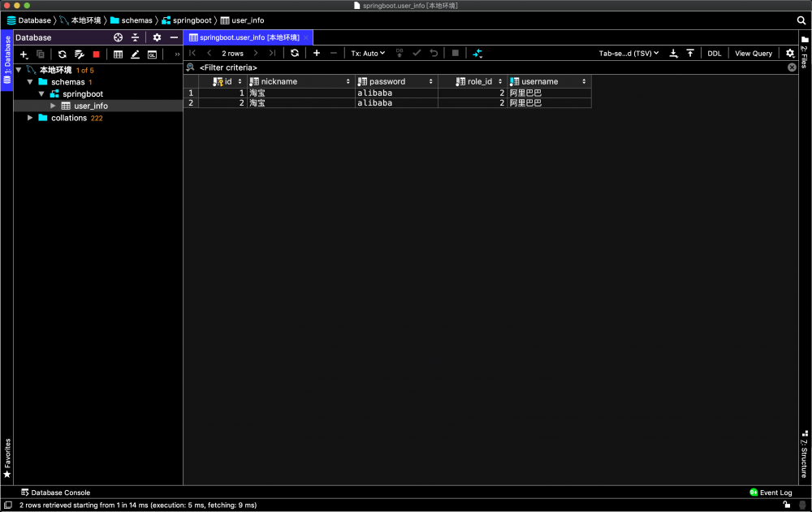Screen dimensions: 812x512
Task: Click the View Query button
Action: (x=754, y=54)
